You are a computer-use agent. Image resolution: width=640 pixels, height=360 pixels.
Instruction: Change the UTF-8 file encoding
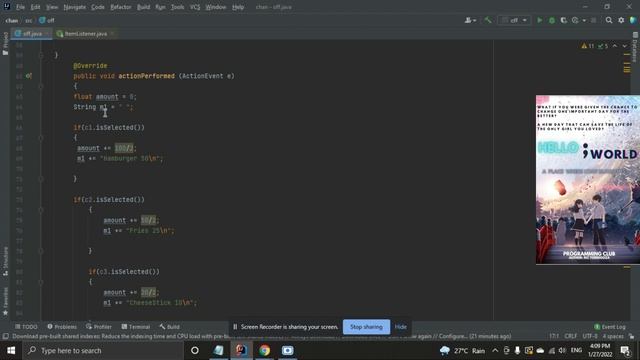click(x=589, y=336)
